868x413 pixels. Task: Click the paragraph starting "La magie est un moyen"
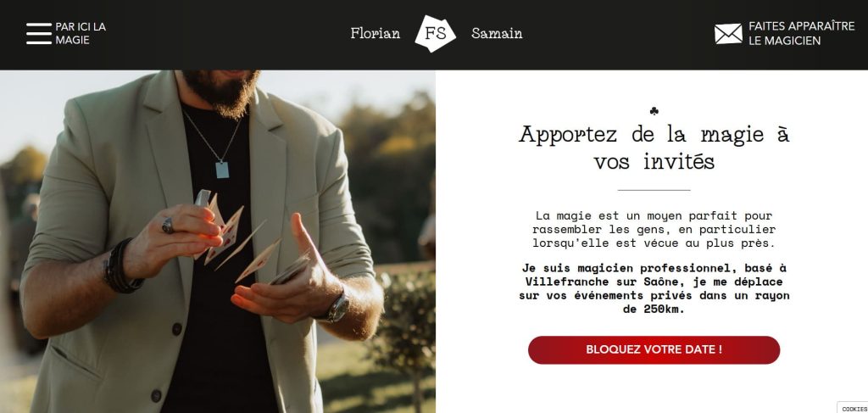[x=654, y=229]
